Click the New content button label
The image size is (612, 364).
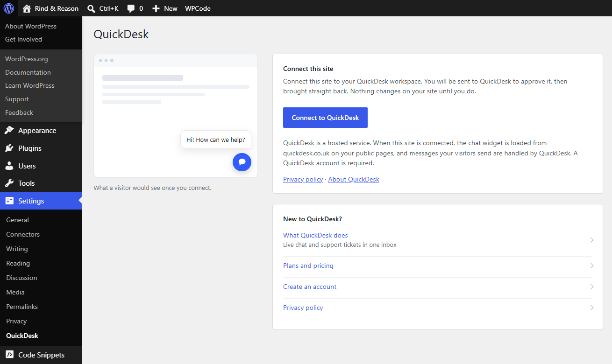coord(171,8)
